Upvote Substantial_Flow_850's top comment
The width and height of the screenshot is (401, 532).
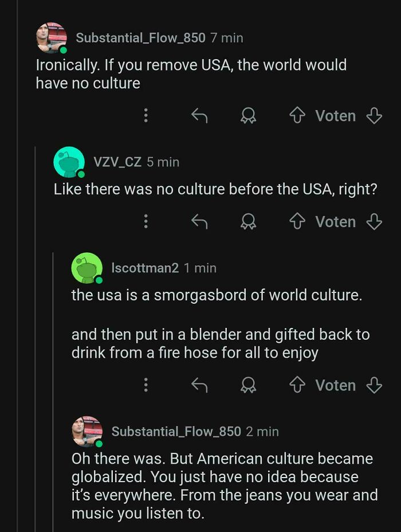point(296,116)
